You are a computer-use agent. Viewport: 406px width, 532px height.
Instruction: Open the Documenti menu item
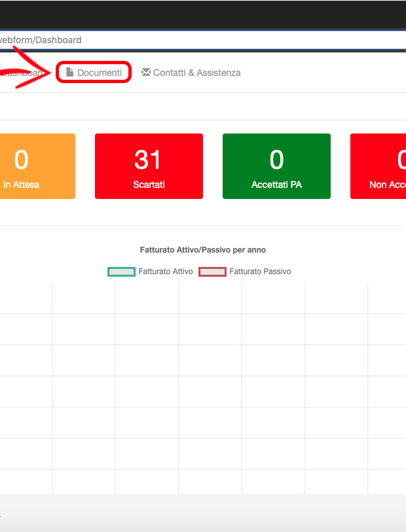pyautogui.click(x=99, y=73)
